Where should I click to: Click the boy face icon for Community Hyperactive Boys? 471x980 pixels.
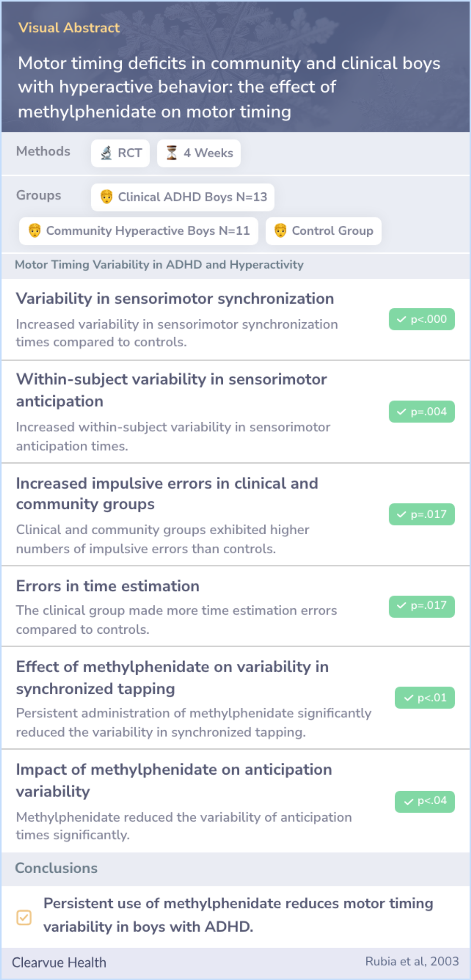pos(35,231)
